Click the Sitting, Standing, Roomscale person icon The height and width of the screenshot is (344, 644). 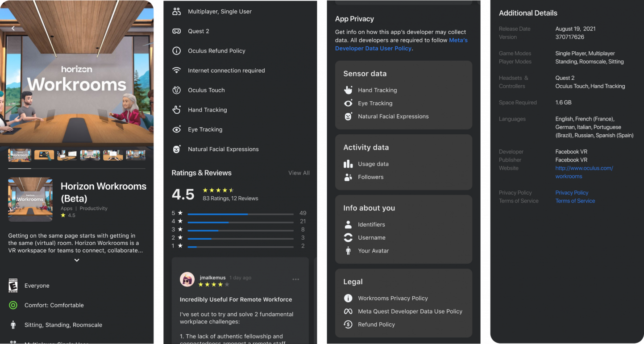(x=13, y=325)
